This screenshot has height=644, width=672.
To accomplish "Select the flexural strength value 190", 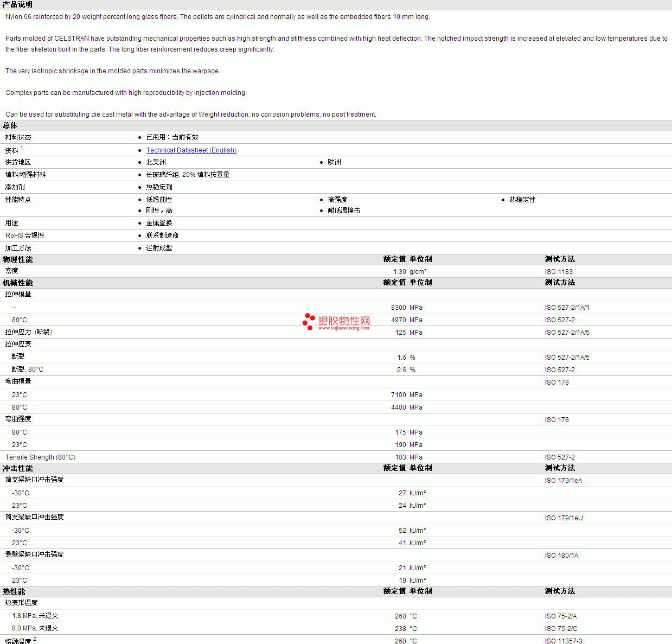I will [x=401, y=445].
